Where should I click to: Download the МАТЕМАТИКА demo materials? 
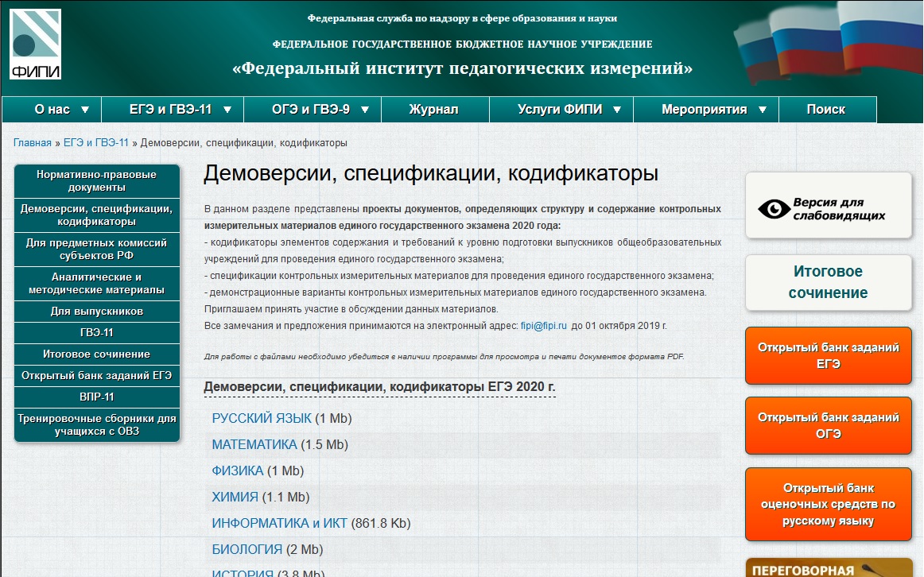(x=254, y=445)
